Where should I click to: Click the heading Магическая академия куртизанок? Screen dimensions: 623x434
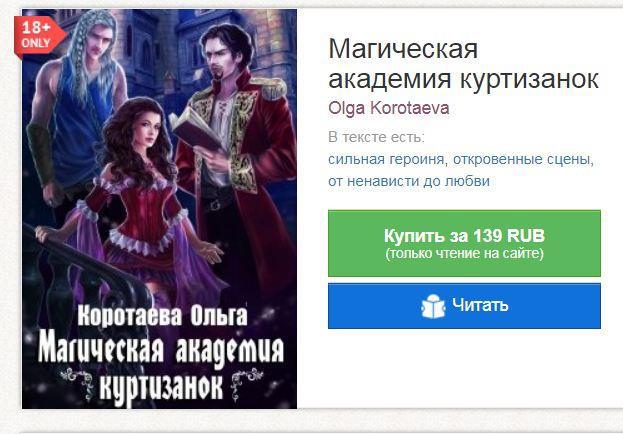click(x=463, y=64)
